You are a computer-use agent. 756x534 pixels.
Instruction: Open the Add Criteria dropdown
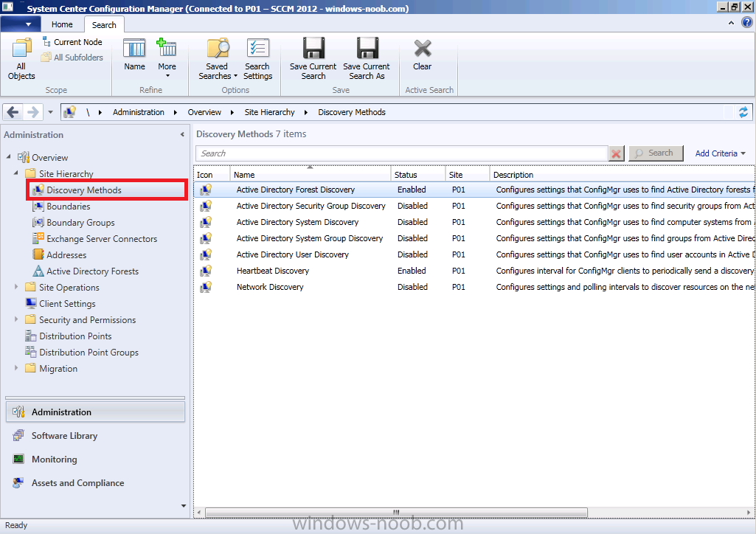[x=720, y=153]
